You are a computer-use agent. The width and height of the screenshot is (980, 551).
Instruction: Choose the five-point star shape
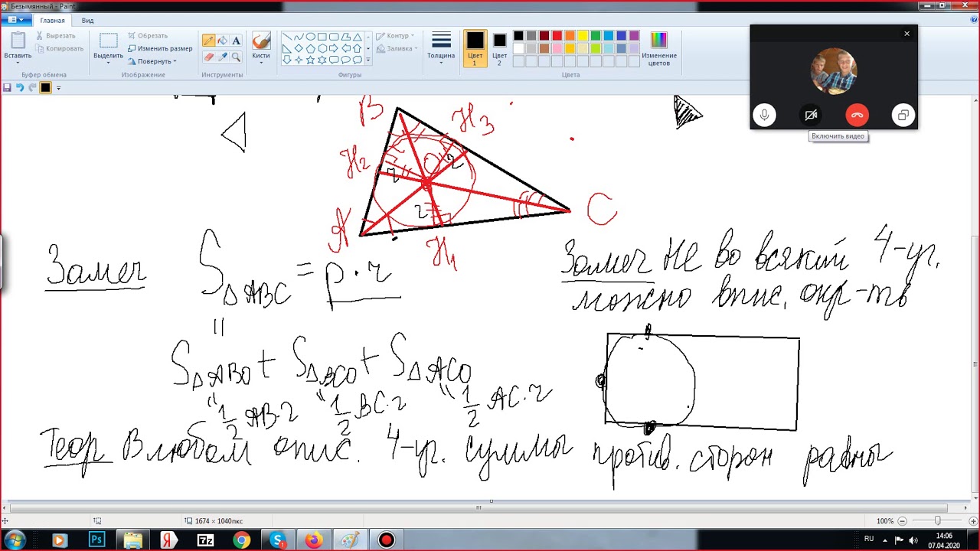coord(310,60)
